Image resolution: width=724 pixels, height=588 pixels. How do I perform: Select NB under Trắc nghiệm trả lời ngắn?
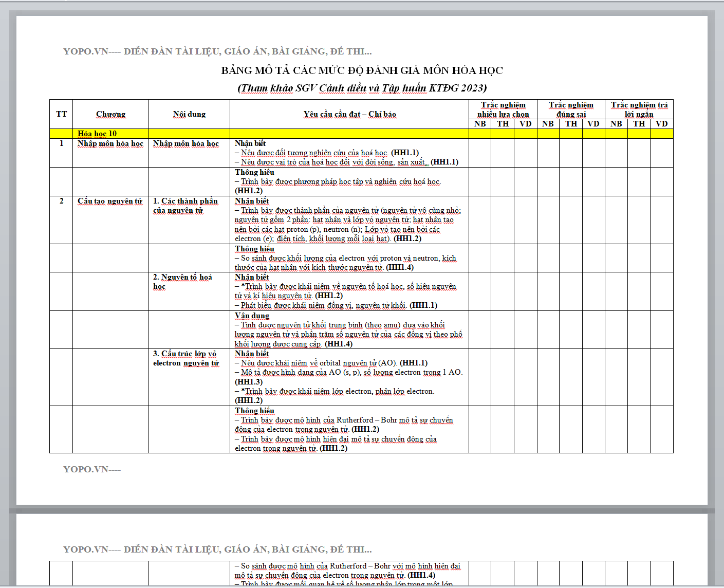click(x=616, y=124)
